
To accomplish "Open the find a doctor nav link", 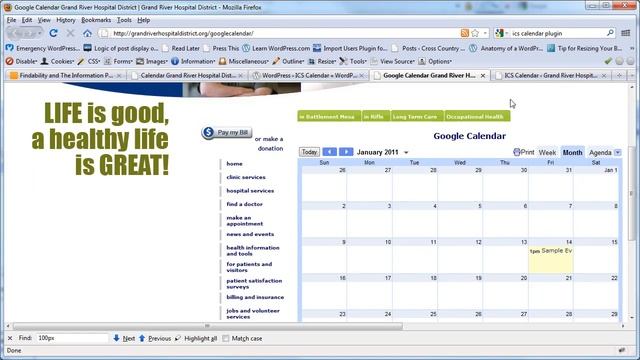I will coord(244,204).
